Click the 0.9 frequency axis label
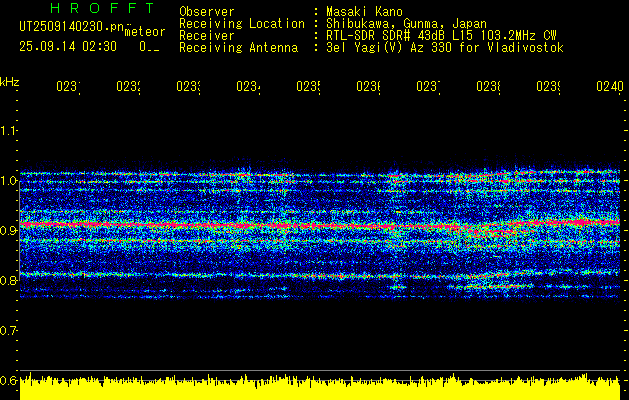This screenshot has height=400, width=629. [x=8, y=230]
